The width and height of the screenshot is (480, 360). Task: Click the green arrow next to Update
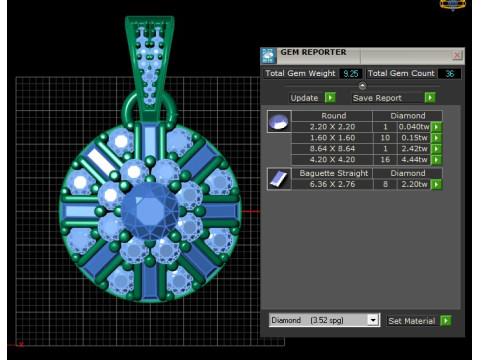point(330,98)
